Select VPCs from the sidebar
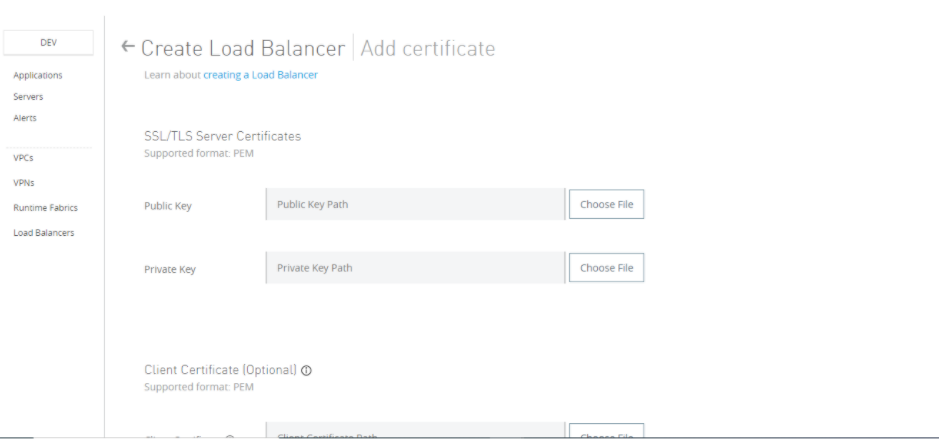Image resolution: width=939 pixels, height=439 pixels. [24, 157]
